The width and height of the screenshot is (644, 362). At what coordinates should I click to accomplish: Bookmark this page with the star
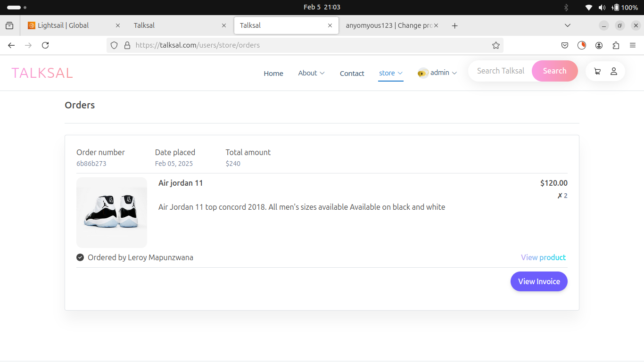click(495, 45)
